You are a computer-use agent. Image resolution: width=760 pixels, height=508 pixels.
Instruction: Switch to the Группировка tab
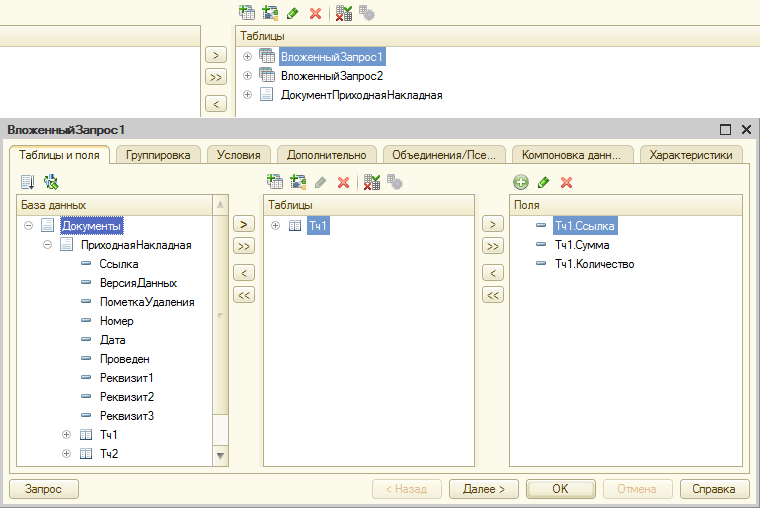(159, 155)
